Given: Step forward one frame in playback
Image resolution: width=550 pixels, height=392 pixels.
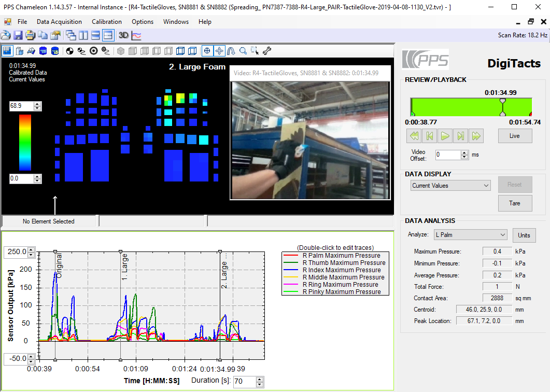Looking at the screenshot, I should pos(460,136).
